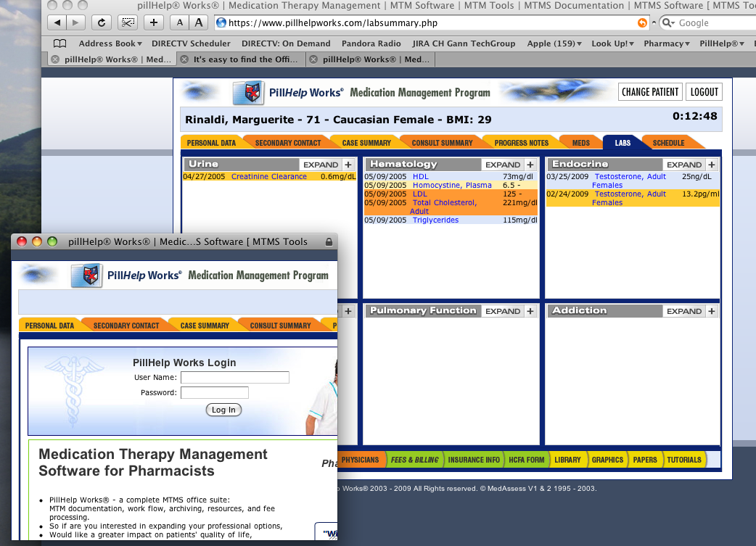Open the bookmarks library book icon
This screenshot has height=546, width=756.
click(60, 44)
